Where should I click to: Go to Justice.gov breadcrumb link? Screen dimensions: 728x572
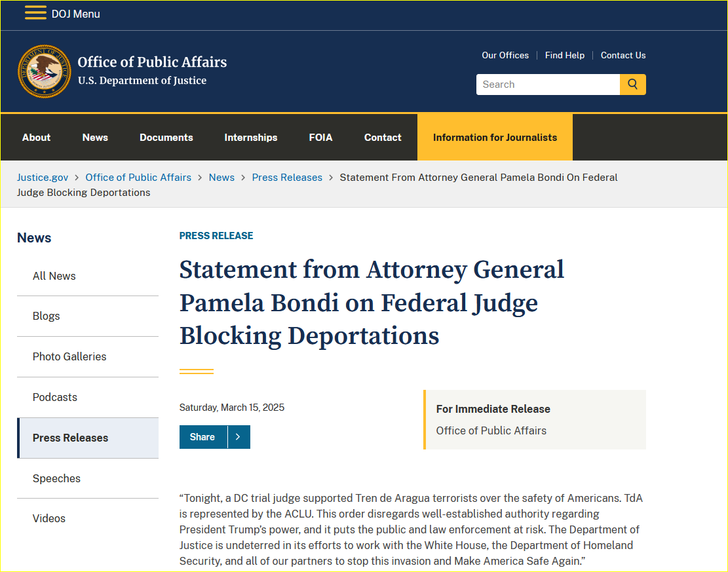[x=43, y=178]
